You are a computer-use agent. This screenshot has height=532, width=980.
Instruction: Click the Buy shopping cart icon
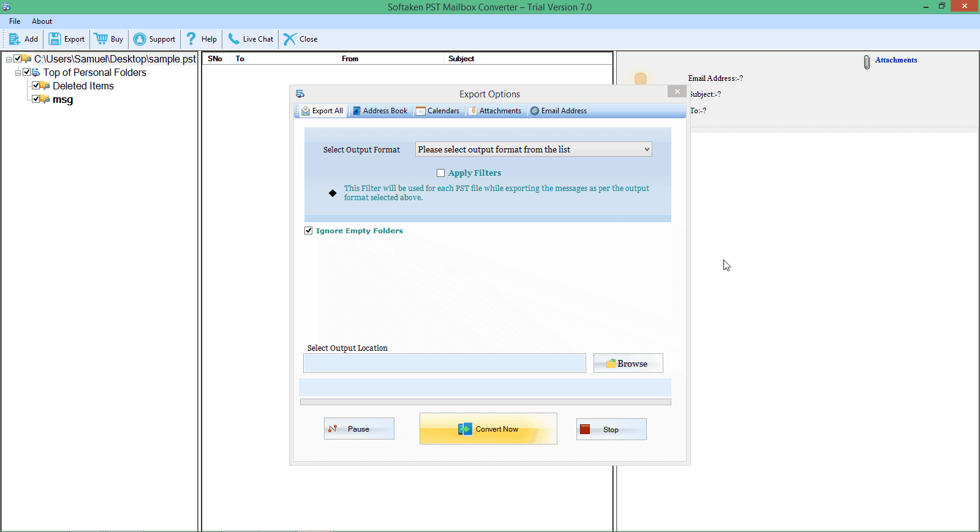pyautogui.click(x=101, y=39)
